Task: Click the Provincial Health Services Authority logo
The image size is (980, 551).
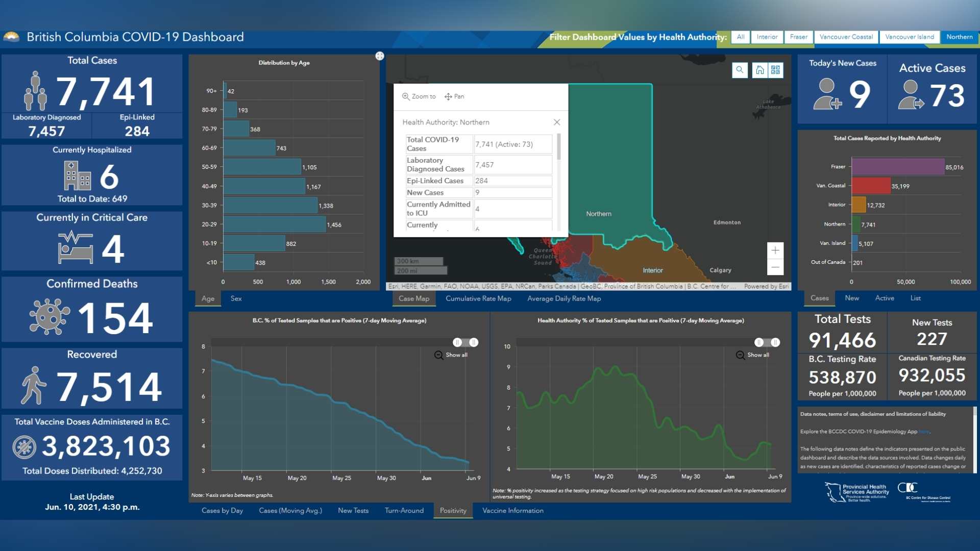Action: 857,492
